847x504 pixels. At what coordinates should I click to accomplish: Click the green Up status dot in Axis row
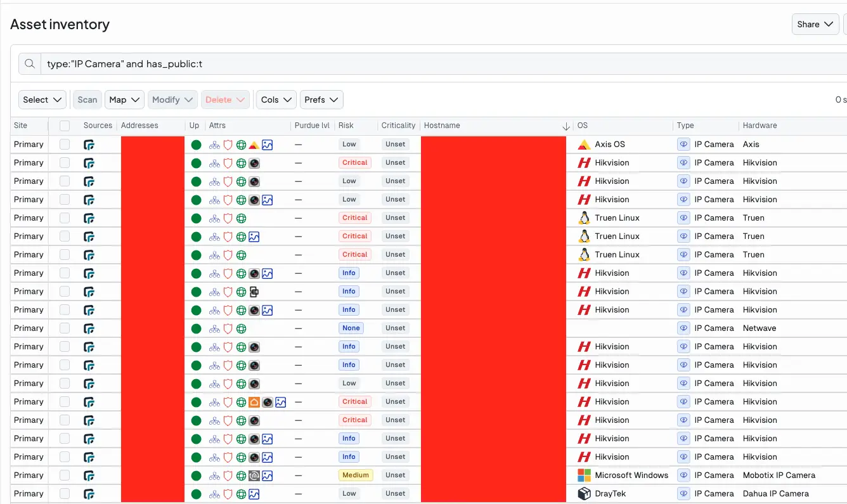[196, 145]
